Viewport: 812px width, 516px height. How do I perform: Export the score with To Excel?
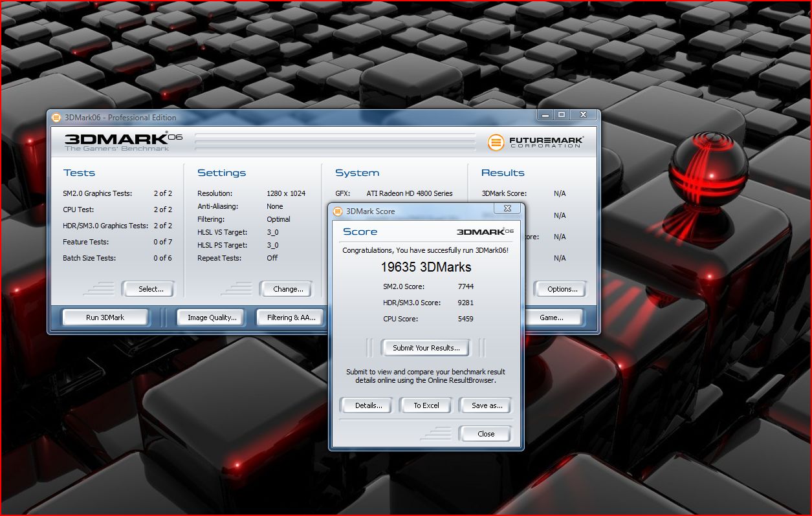426,405
